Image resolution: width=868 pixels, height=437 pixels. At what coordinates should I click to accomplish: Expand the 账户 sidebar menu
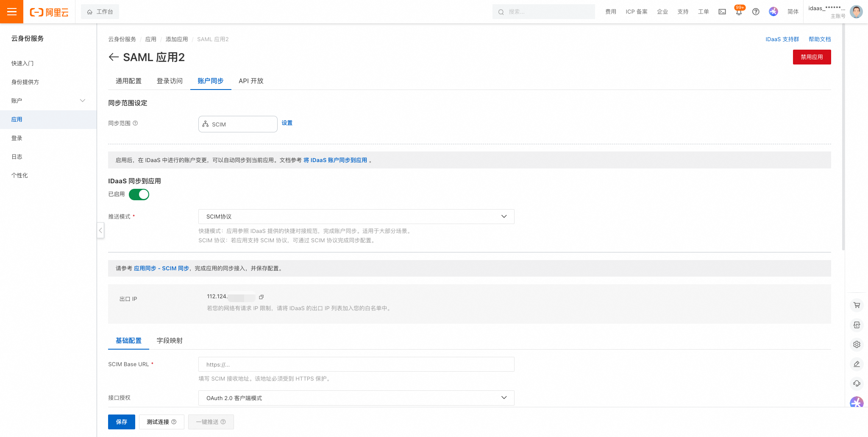pos(48,101)
